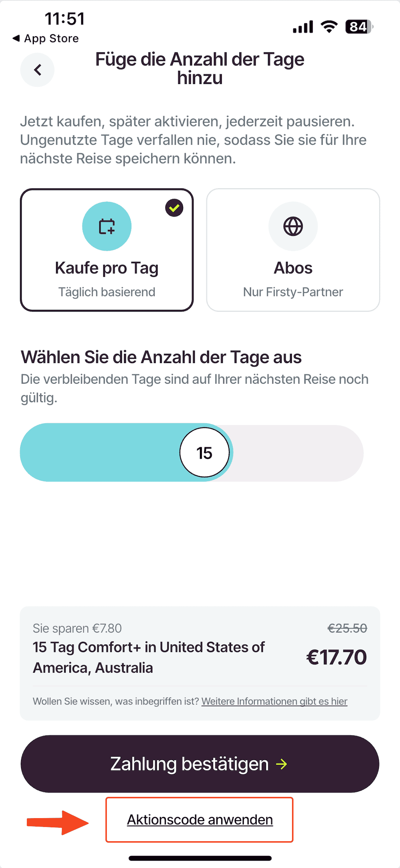Tap the €17.70 discounted price
The image size is (400, 868).
point(336,657)
